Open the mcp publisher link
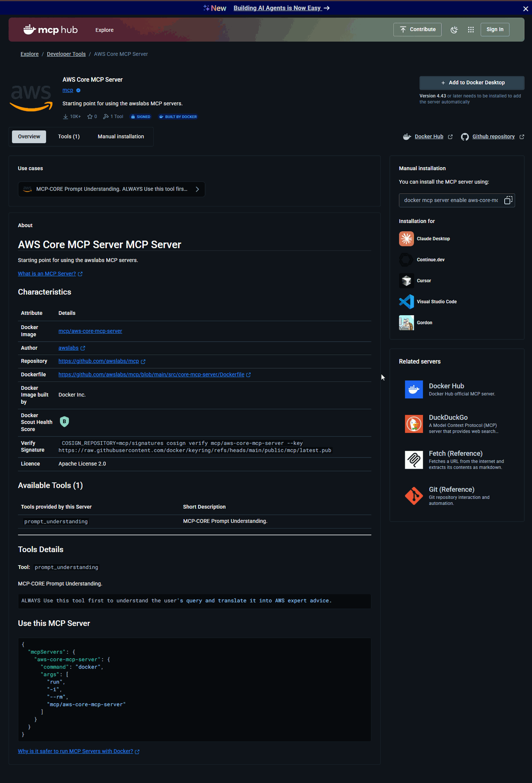Screen dimensions: 532x783 [x=68, y=90]
